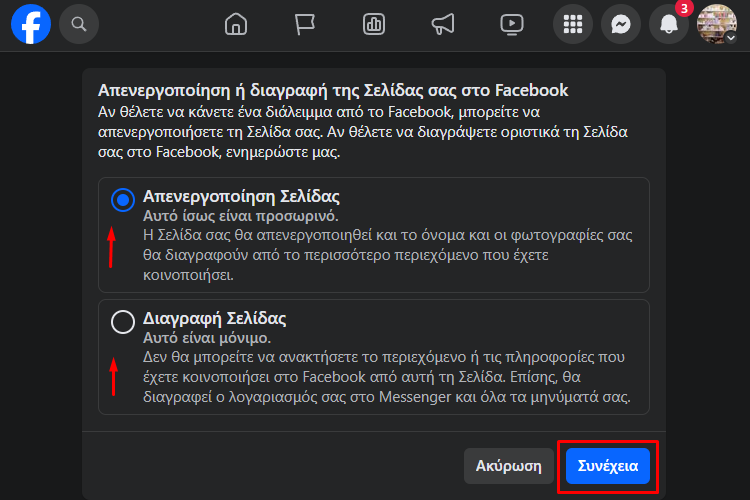This screenshot has height=500, width=750.
Task: Open the Pages flag icon
Action: [305, 24]
